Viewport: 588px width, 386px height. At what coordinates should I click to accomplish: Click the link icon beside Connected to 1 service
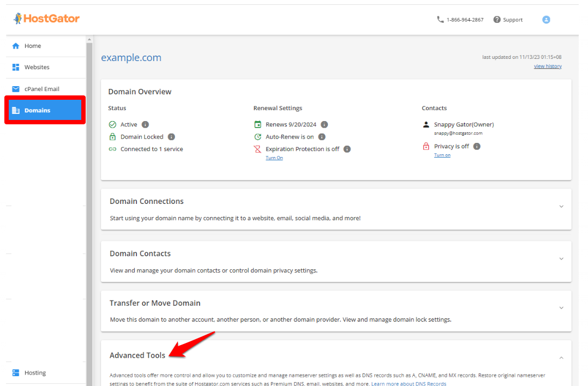[x=112, y=149]
